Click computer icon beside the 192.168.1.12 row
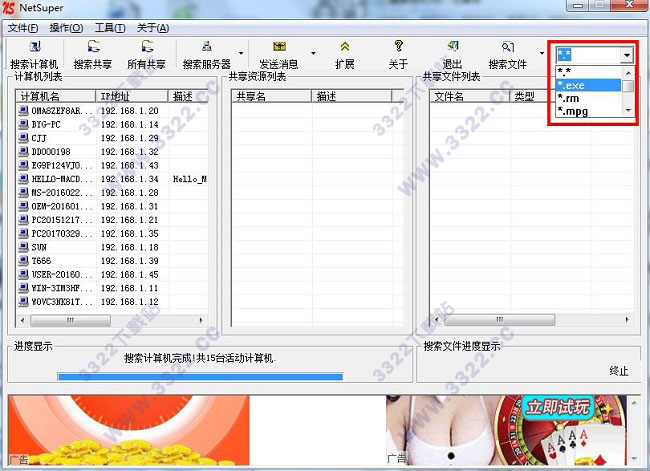Image resolution: width=650 pixels, height=471 pixels. click(24, 301)
